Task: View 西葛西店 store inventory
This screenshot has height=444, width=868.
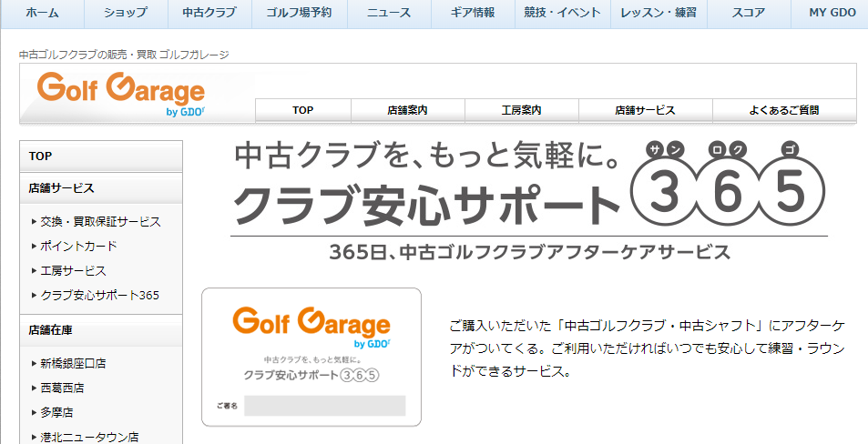Action: point(62,388)
